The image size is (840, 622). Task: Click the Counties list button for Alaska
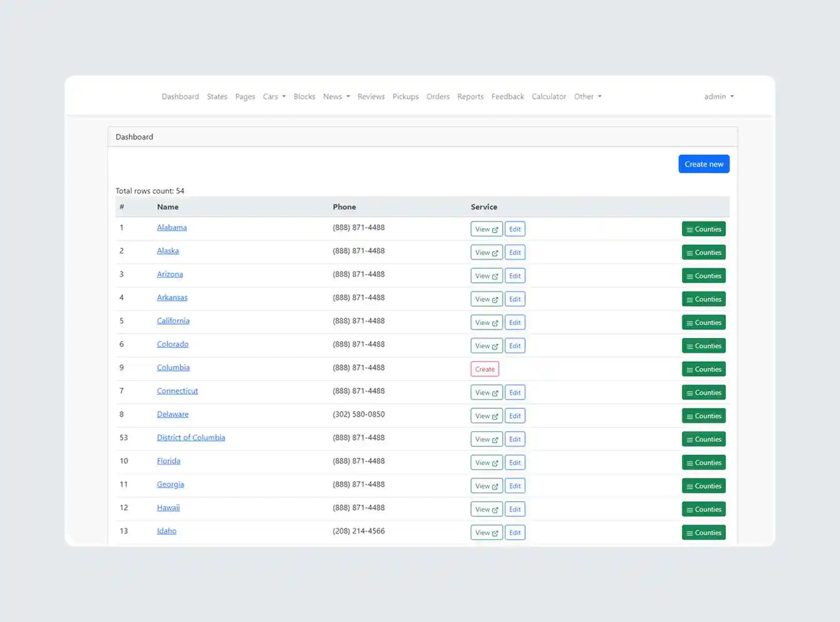tap(703, 252)
